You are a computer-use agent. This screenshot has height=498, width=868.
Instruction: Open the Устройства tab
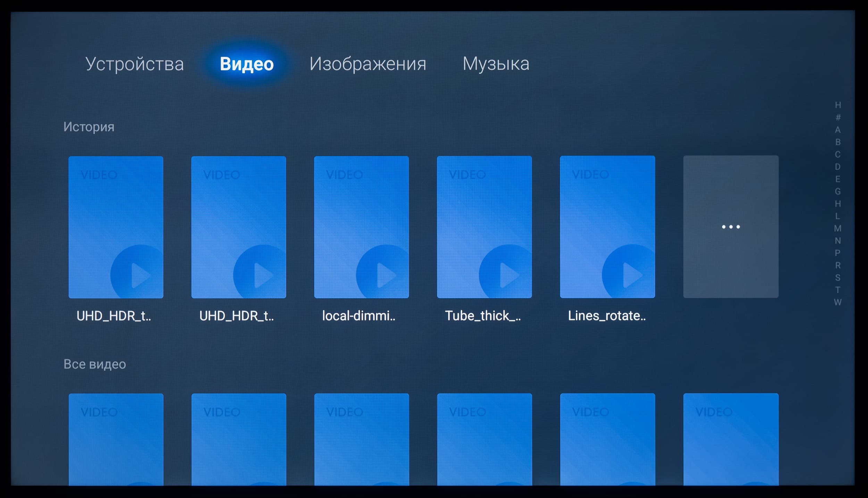coord(134,64)
